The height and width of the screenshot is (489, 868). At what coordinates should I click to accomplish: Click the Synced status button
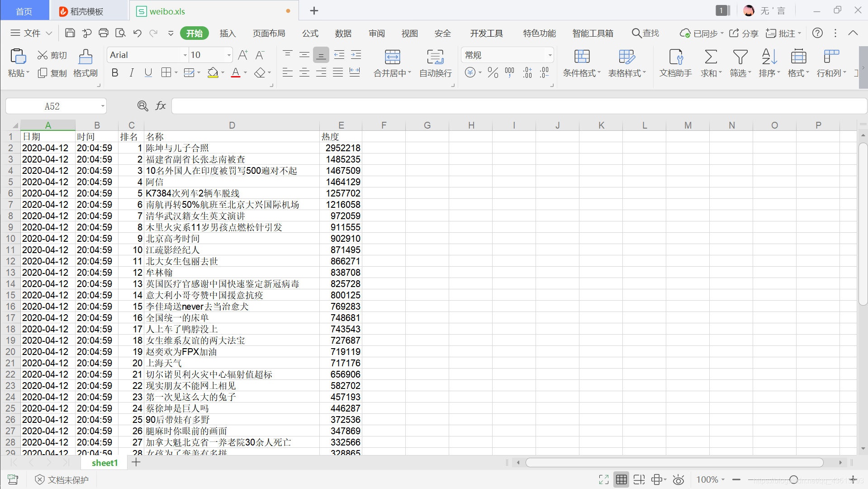coord(702,33)
